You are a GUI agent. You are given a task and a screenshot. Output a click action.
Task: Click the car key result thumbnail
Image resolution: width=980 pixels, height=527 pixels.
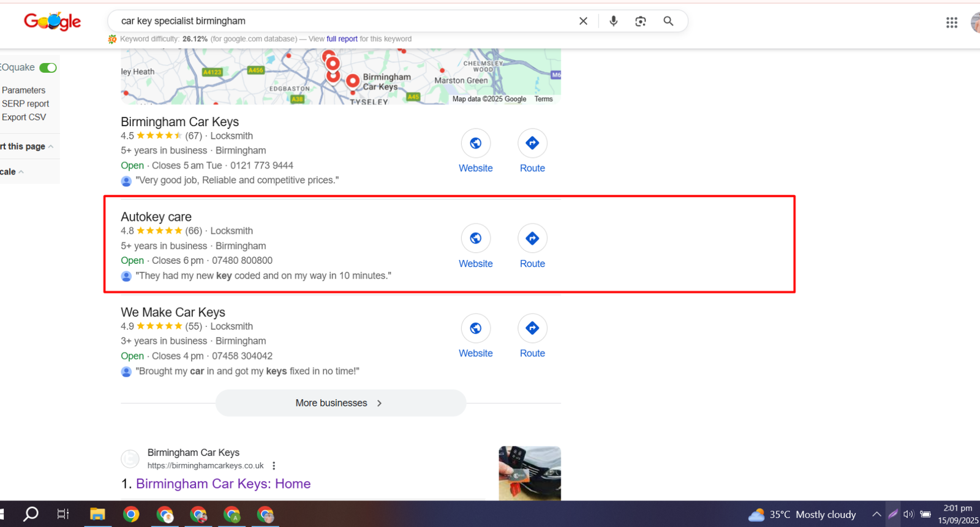(x=529, y=473)
